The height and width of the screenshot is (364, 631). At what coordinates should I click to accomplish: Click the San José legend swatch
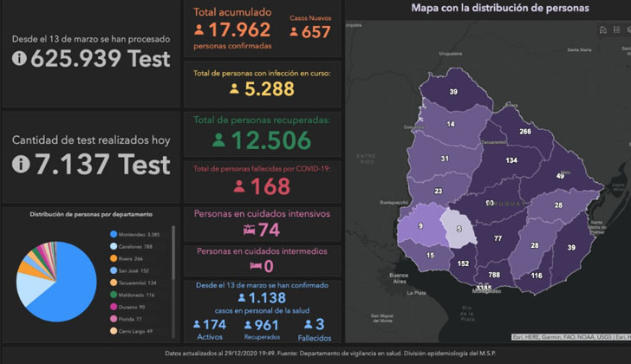114,270
